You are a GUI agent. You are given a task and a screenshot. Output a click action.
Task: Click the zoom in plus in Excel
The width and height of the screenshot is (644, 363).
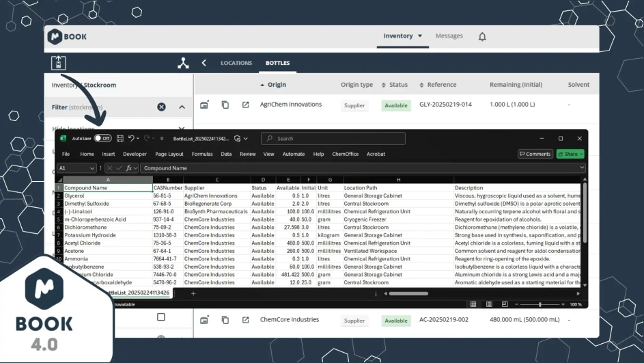(x=563, y=304)
